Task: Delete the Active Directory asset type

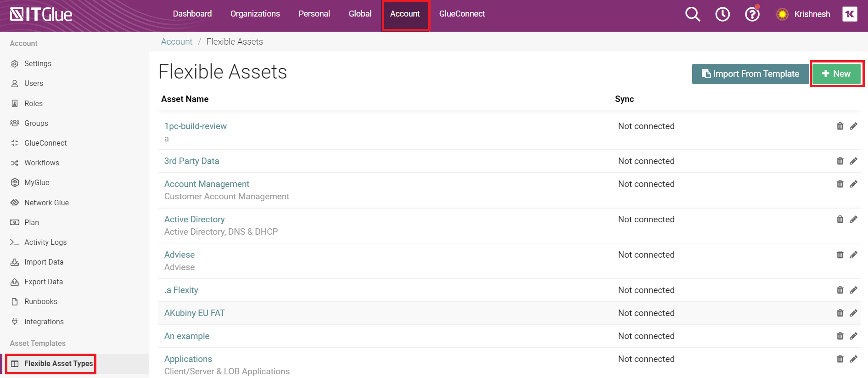Action: click(840, 219)
